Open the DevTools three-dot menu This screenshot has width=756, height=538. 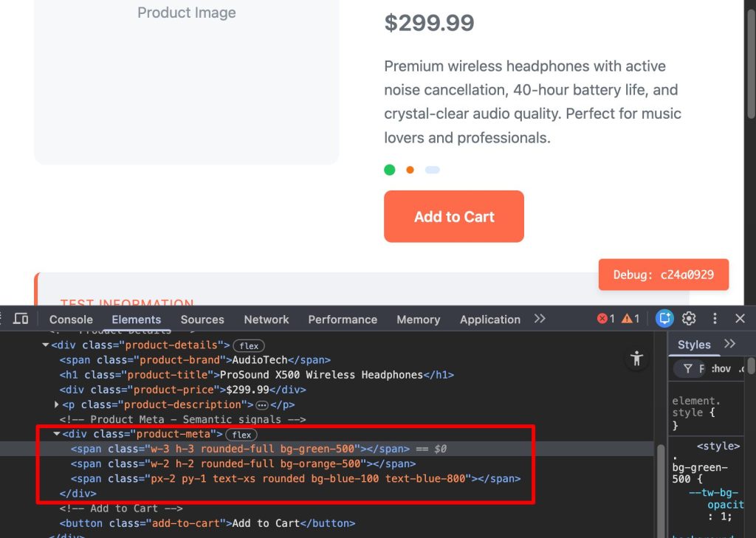[715, 319]
